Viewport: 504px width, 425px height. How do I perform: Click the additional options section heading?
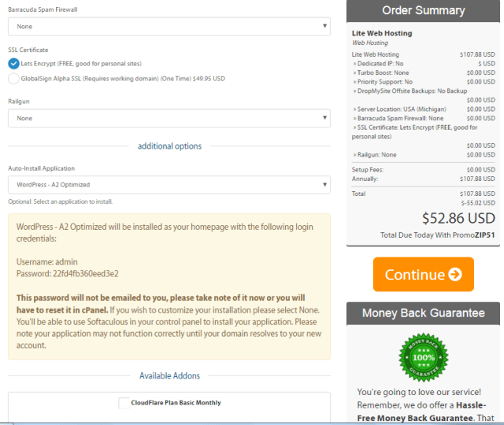169,146
